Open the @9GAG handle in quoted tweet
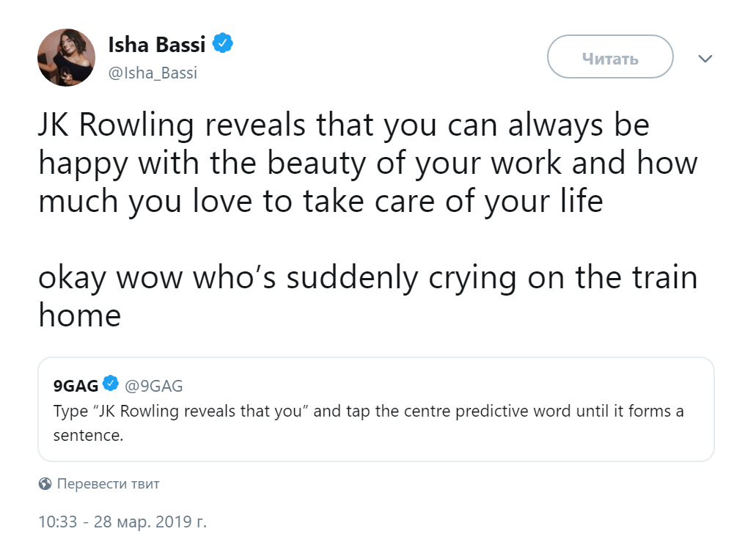Viewport: 756px width, 545px height. coord(154,386)
